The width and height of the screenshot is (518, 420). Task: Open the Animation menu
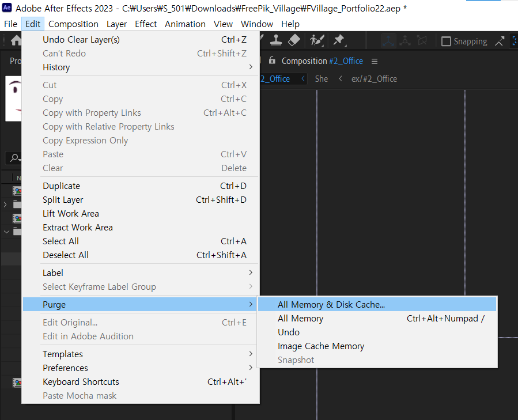(185, 24)
